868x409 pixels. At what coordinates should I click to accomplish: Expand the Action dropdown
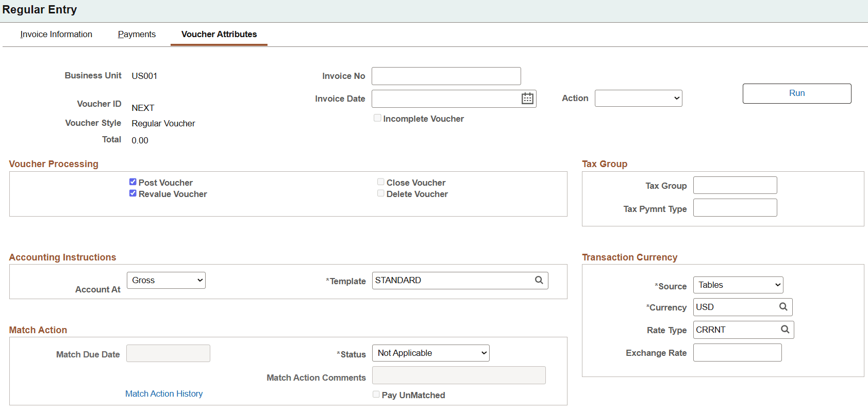[x=639, y=98]
